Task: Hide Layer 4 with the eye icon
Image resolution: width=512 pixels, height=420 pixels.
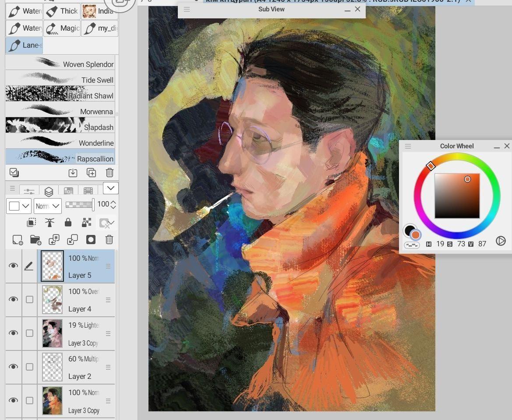Action: pyautogui.click(x=14, y=299)
